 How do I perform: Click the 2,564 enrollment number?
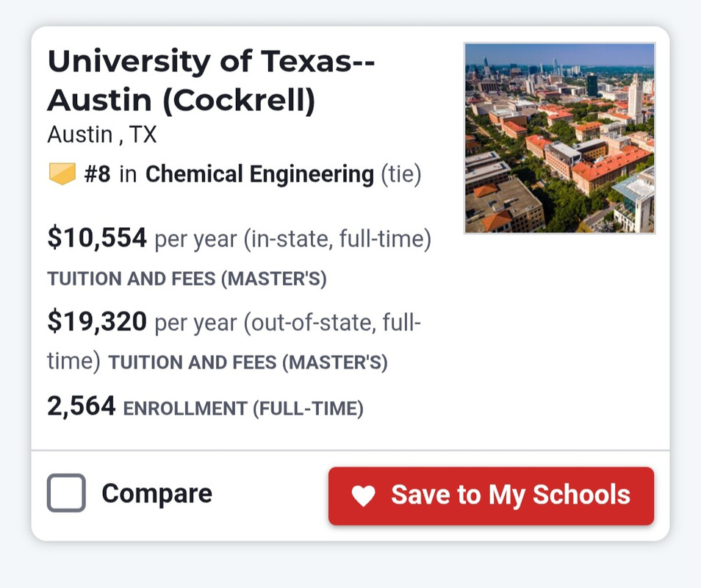pos(82,406)
